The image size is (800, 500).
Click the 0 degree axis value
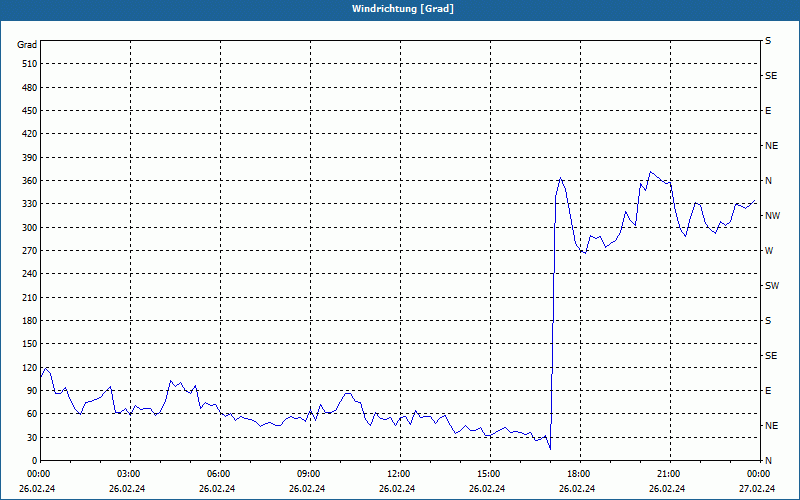(35, 461)
